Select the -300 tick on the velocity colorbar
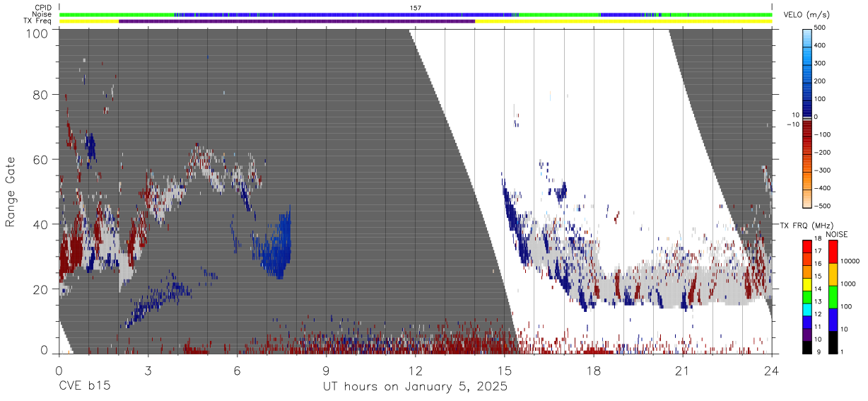868x401 pixels. coord(823,170)
